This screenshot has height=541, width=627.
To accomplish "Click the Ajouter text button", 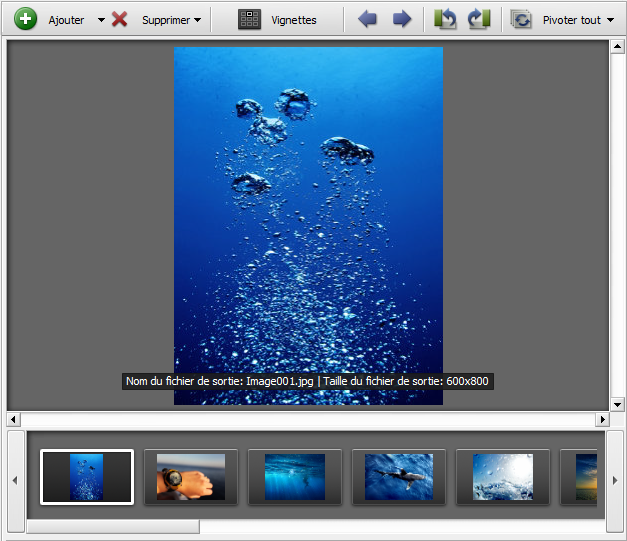I will 67,20.
